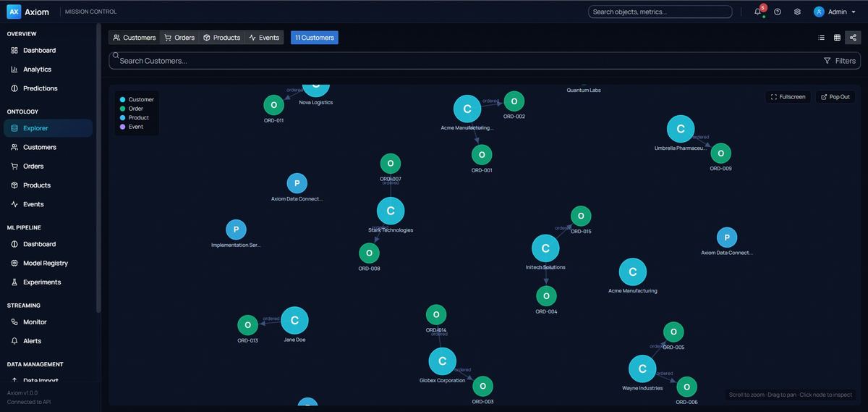Select the ORD-002 order node
The width and height of the screenshot is (868, 412).
pyautogui.click(x=514, y=101)
